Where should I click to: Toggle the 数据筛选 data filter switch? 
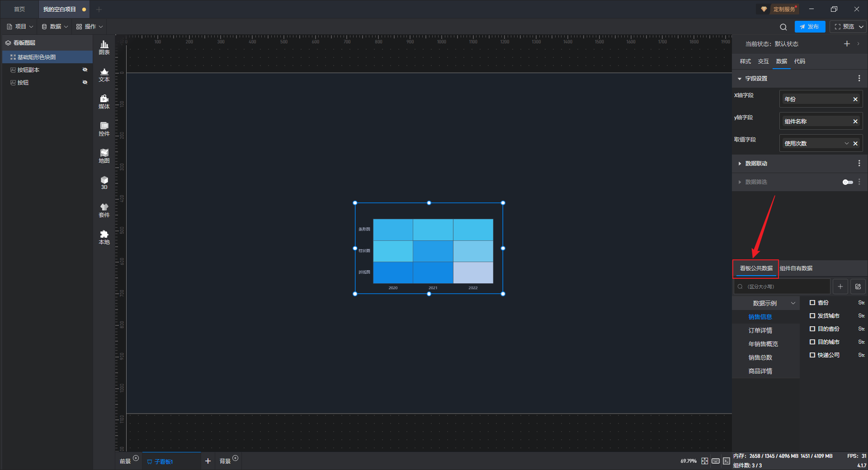pyautogui.click(x=848, y=182)
